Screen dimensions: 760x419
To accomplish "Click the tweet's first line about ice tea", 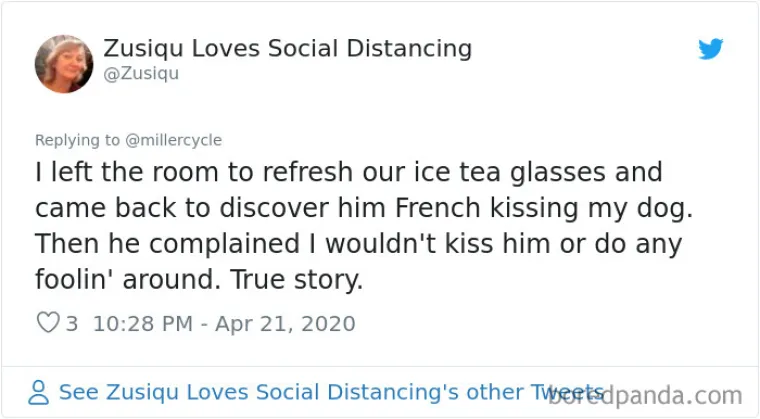I will [348, 173].
